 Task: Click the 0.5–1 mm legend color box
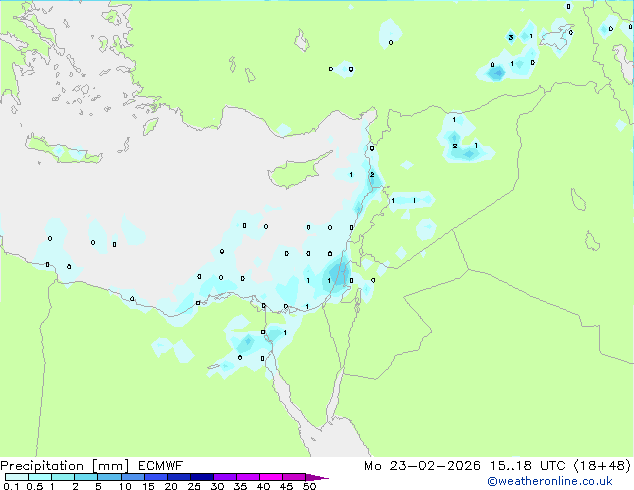click(x=40, y=477)
